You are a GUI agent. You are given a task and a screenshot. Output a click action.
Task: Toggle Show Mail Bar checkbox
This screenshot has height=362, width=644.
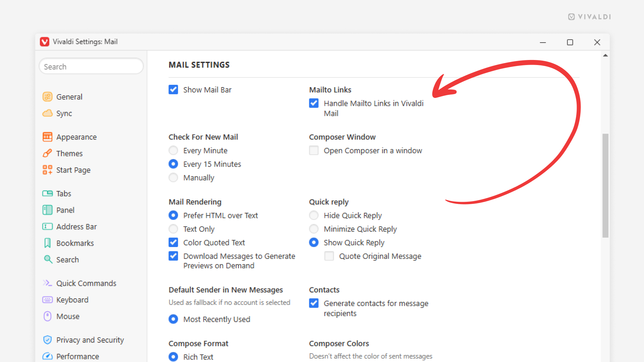click(173, 89)
